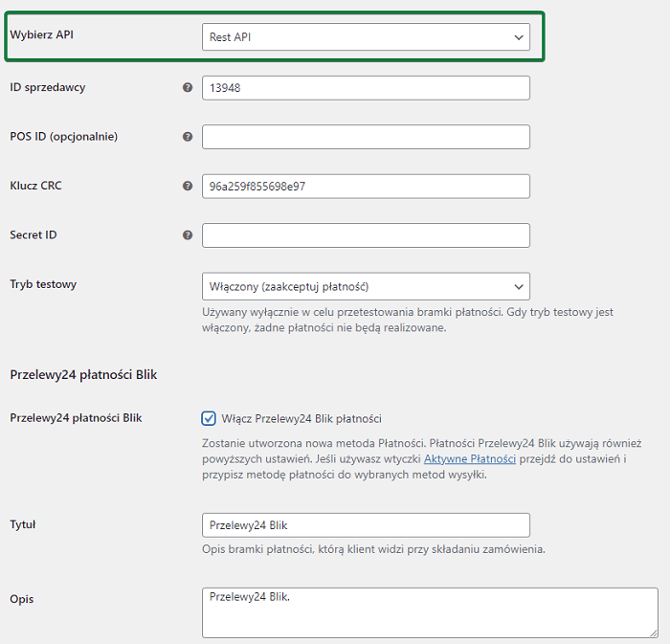This screenshot has width=670, height=644.
Task: Focus the ID sprzedawcy input field
Action: 366,88
